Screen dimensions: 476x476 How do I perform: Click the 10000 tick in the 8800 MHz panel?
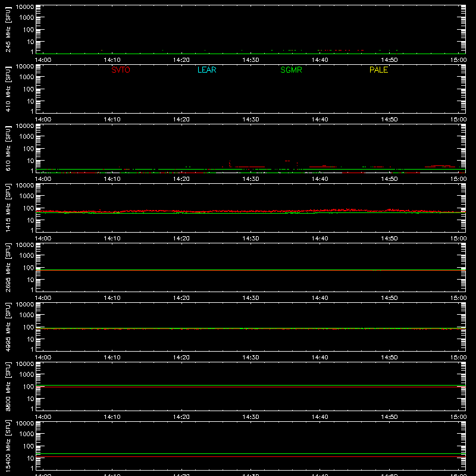[25, 364]
